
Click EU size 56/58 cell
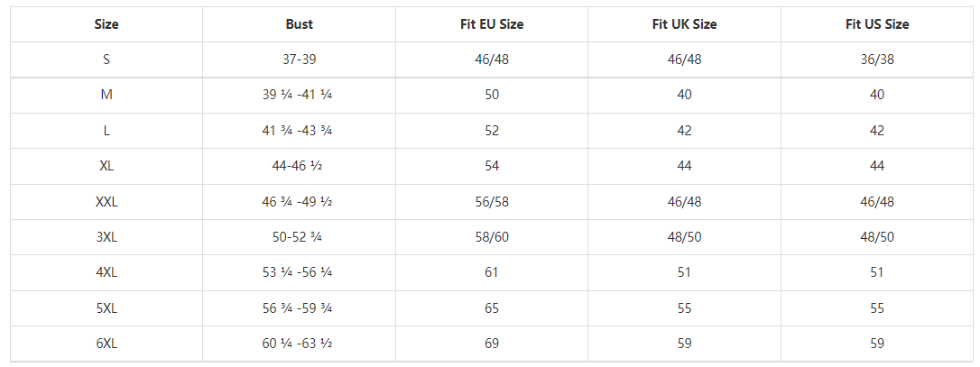click(x=492, y=202)
